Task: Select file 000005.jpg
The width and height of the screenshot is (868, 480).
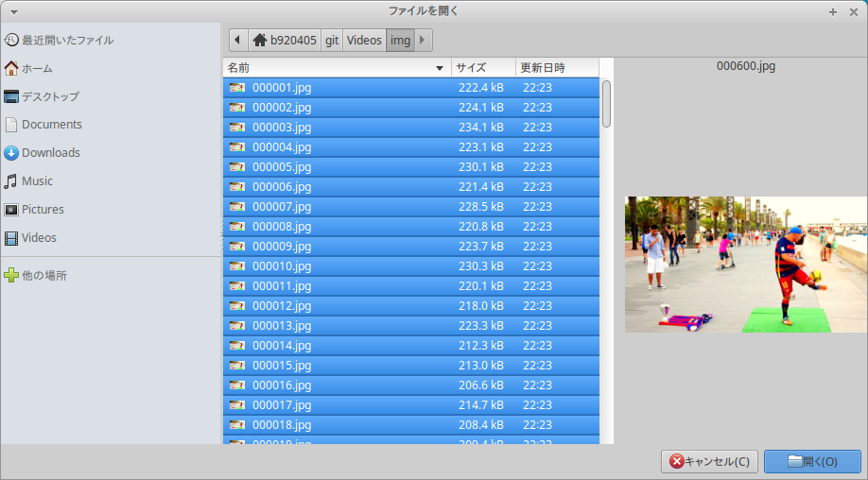Action: click(x=411, y=167)
